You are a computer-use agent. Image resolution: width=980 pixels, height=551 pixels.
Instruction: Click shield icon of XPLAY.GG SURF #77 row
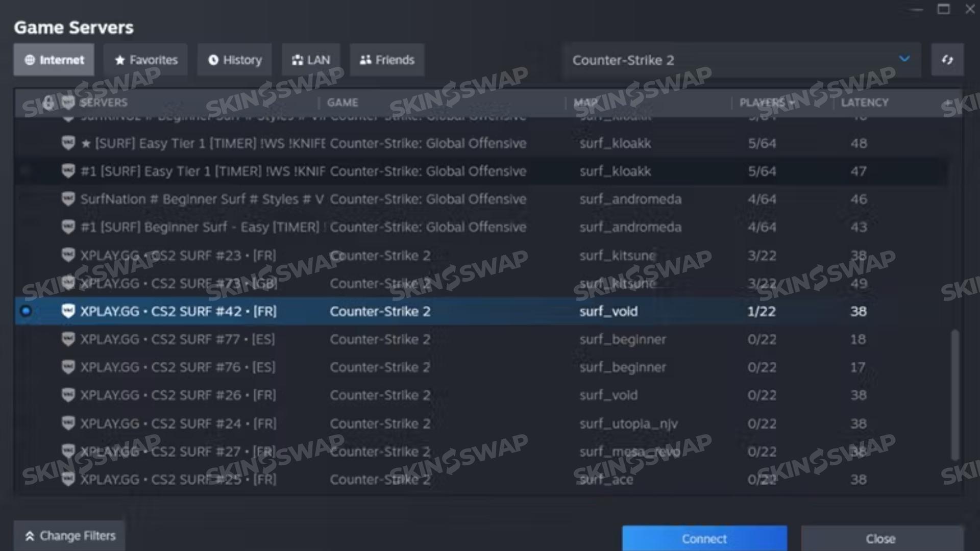tap(68, 339)
